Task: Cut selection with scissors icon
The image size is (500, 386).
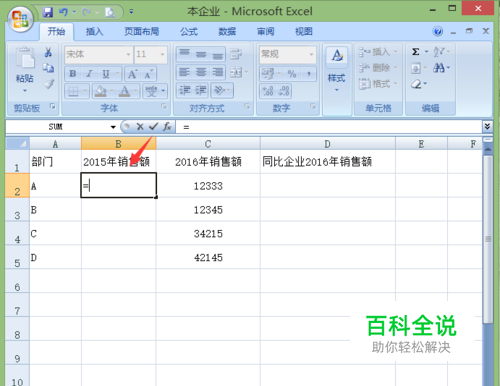Action: coord(48,52)
